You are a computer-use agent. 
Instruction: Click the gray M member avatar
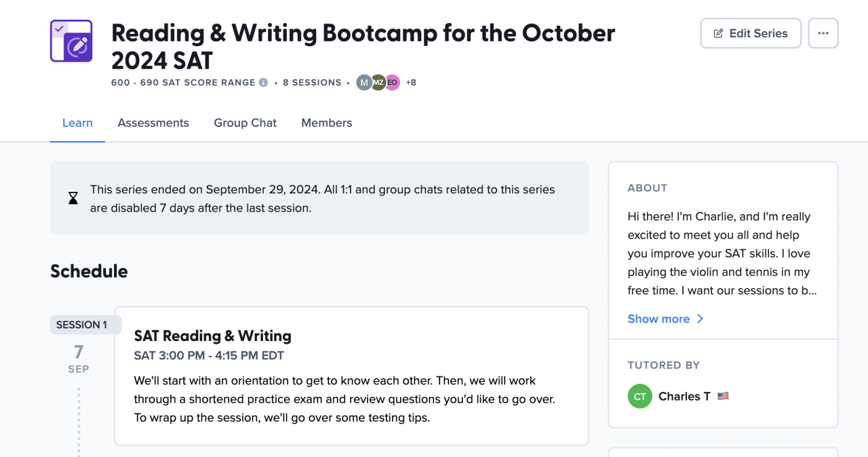364,83
